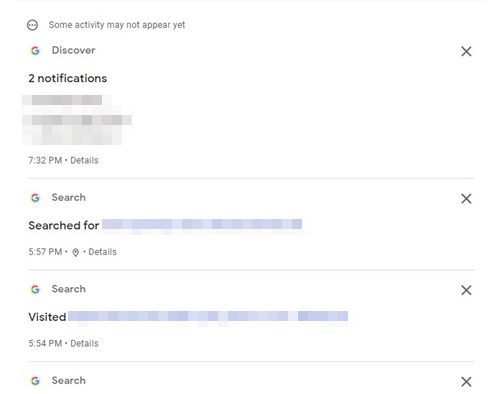Click the location pin icon at 5:57 PM

point(76,253)
